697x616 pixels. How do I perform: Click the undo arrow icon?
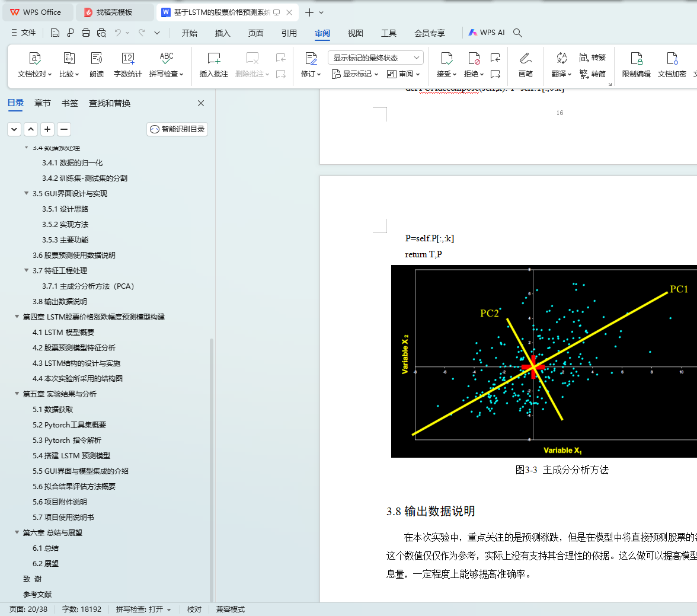pyautogui.click(x=117, y=33)
